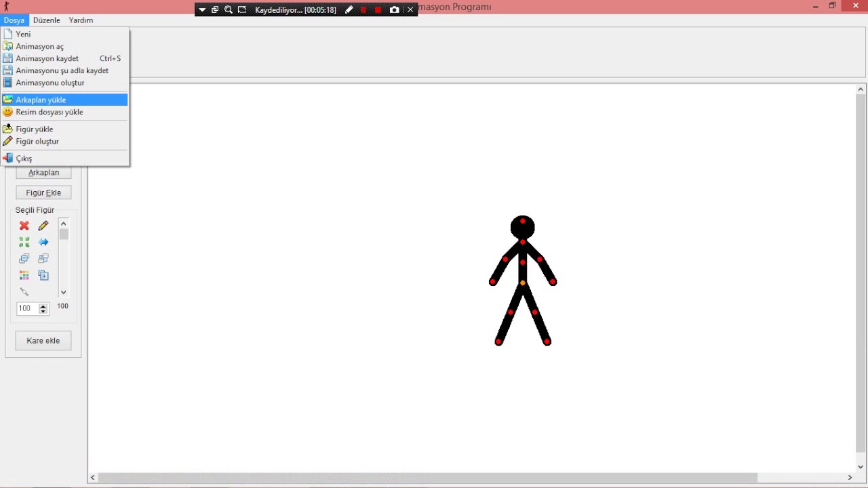Click the recorder window-select icon
The height and width of the screenshot is (488, 868).
215,10
